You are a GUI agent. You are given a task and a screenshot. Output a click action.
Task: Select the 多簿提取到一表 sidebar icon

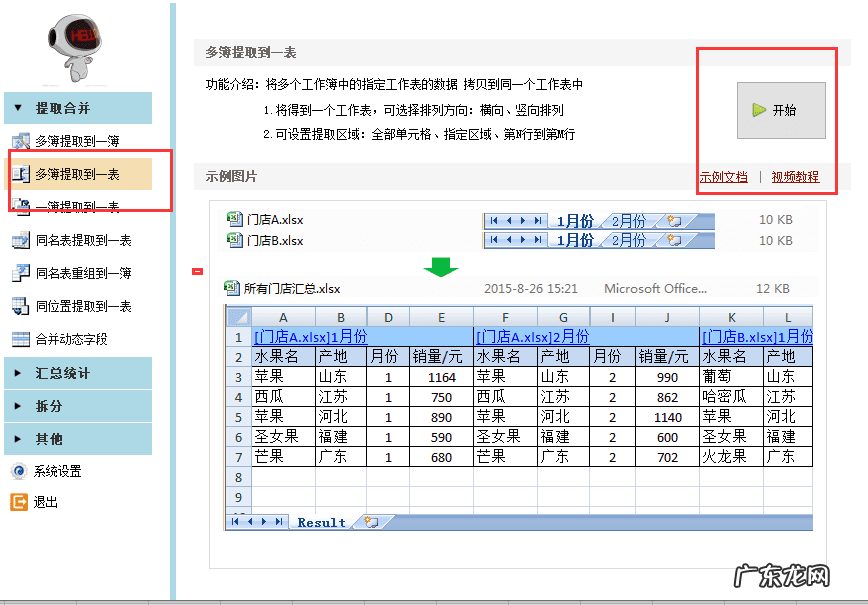(20, 174)
